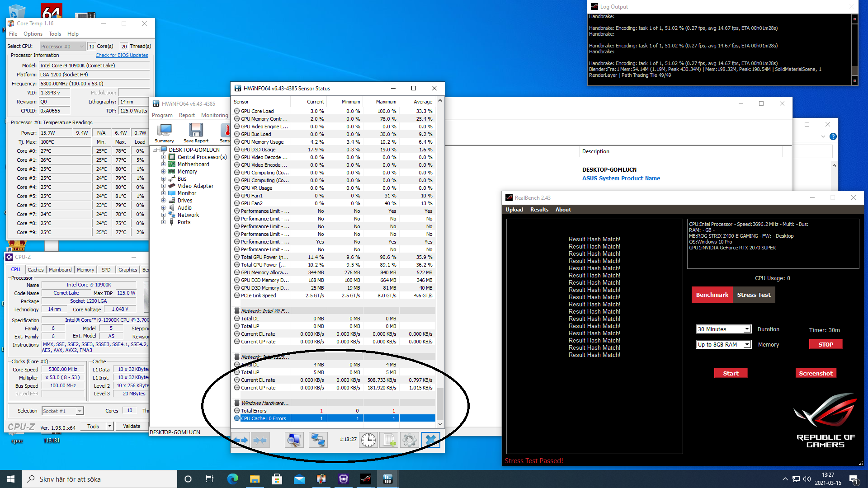Screen dimensions: 868x488
Task: Switch to the Memory tab in CPU-Z
Action: click(85, 270)
